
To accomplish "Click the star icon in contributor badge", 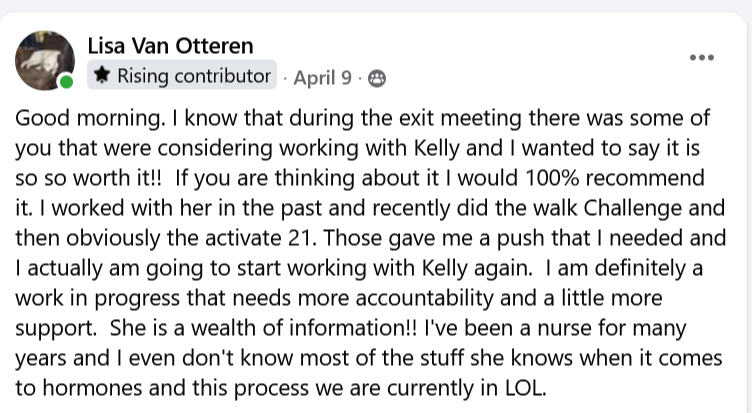I will click(103, 76).
